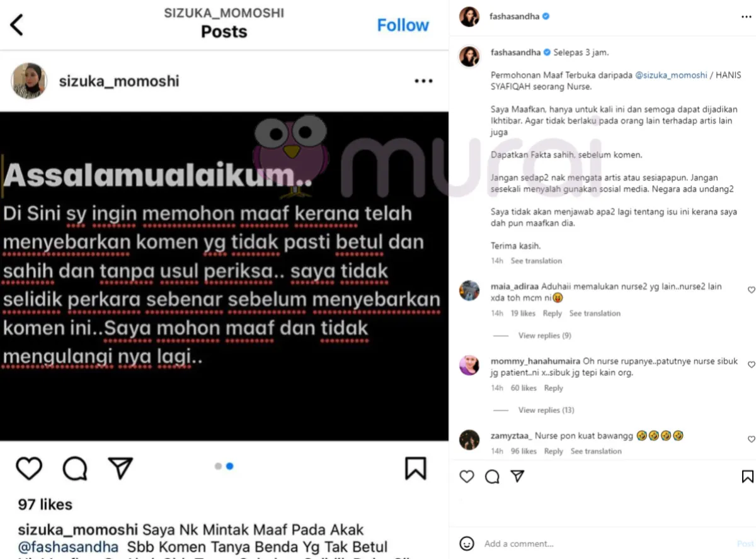The image size is (756, 559).
Task: Expand View replies (13) under mommy_hanahumaira
Action: click(x=546, y=410)
